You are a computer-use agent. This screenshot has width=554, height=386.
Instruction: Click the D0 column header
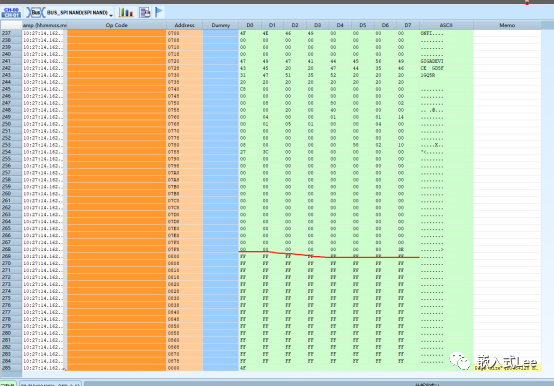coord(250,25)
